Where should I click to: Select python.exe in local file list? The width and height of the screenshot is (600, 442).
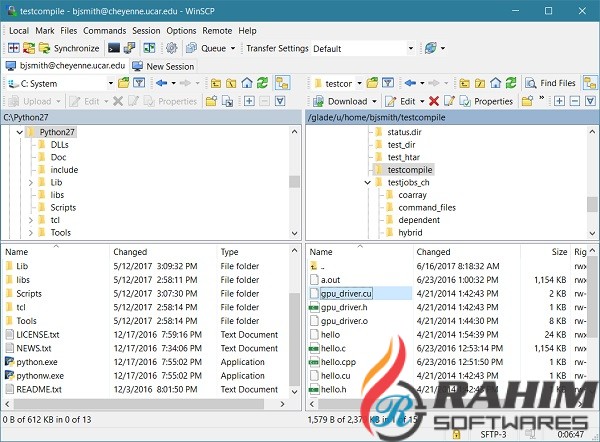37,362
